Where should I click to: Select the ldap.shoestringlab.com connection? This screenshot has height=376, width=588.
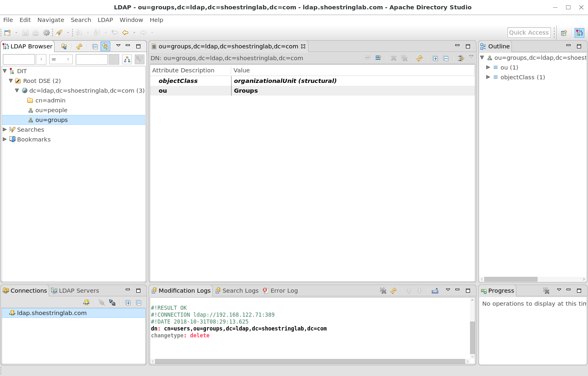click(x=74, y=313)
